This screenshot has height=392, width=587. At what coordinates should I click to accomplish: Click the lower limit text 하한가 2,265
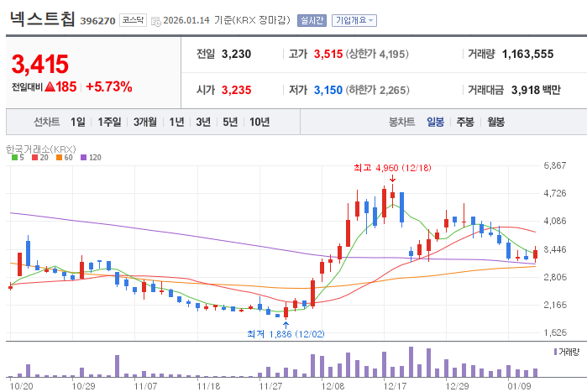[377, 90]
